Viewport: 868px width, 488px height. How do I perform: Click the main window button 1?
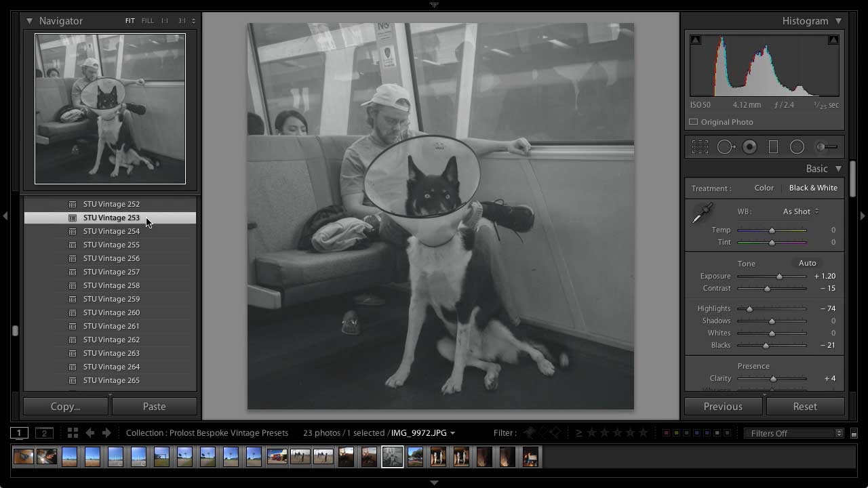coord(19,432)
